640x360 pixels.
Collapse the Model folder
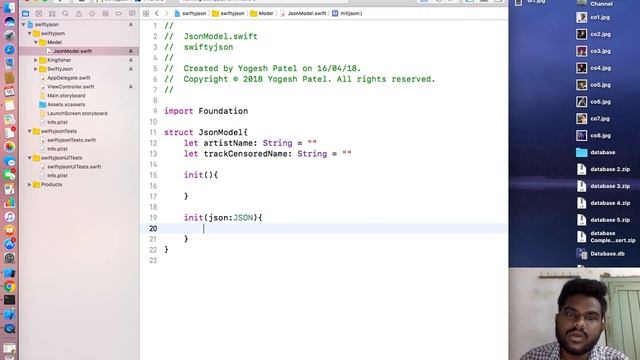(36, 42)
